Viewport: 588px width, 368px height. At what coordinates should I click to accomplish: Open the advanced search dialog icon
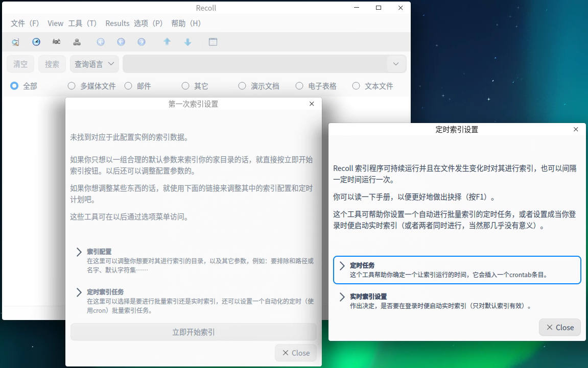pos(15,42)
